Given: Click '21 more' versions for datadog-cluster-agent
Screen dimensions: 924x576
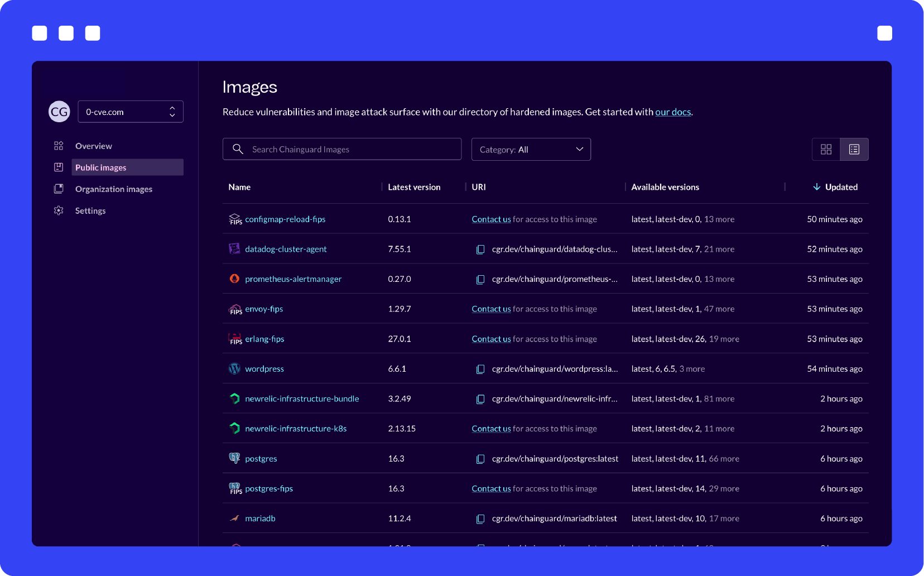Looking at the screenshot, I should 719,249.
